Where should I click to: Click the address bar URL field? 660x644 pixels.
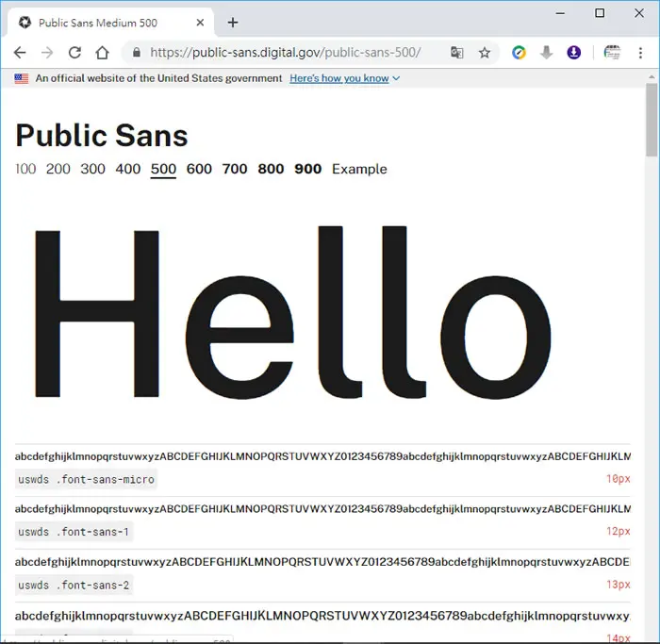point(286,53)
